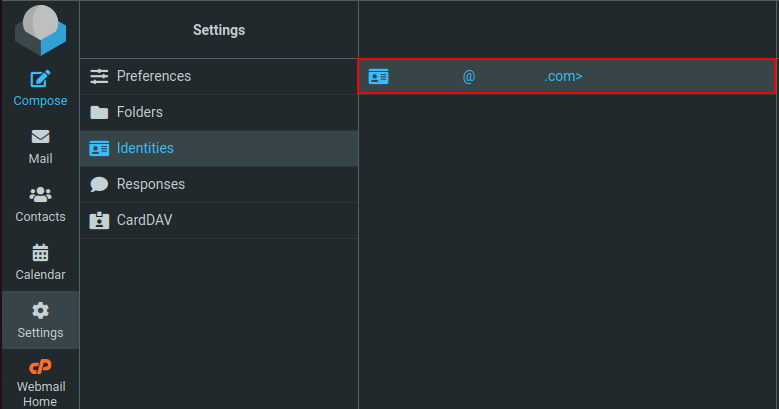Click the Roundcube logo at top left
The image size is (779, 409).
coord(40,29)
